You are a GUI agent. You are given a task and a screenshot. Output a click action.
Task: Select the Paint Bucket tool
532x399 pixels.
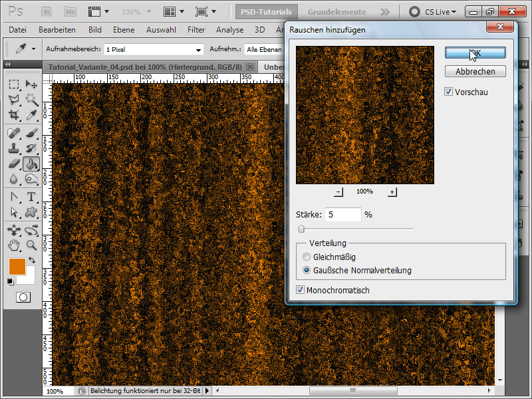pyautogui.click(x=31, y=164)
